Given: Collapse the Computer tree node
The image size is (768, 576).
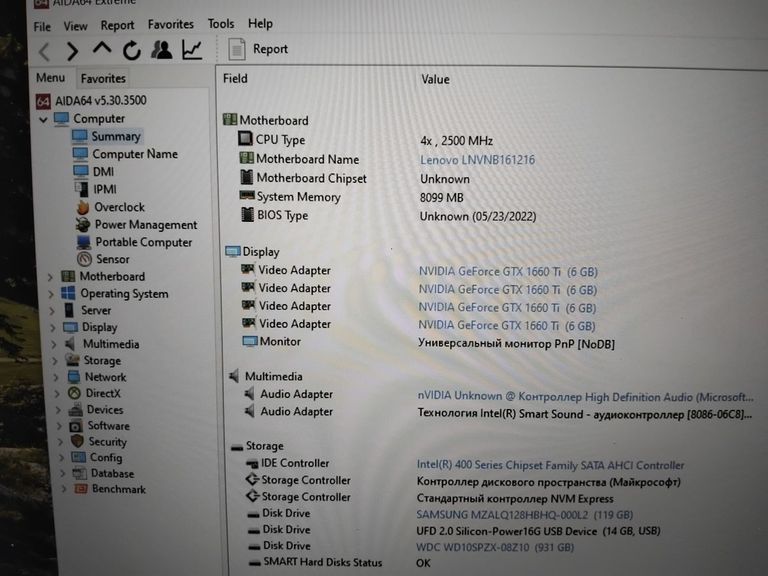Looking at the screenshot, I should click(43, 119).
